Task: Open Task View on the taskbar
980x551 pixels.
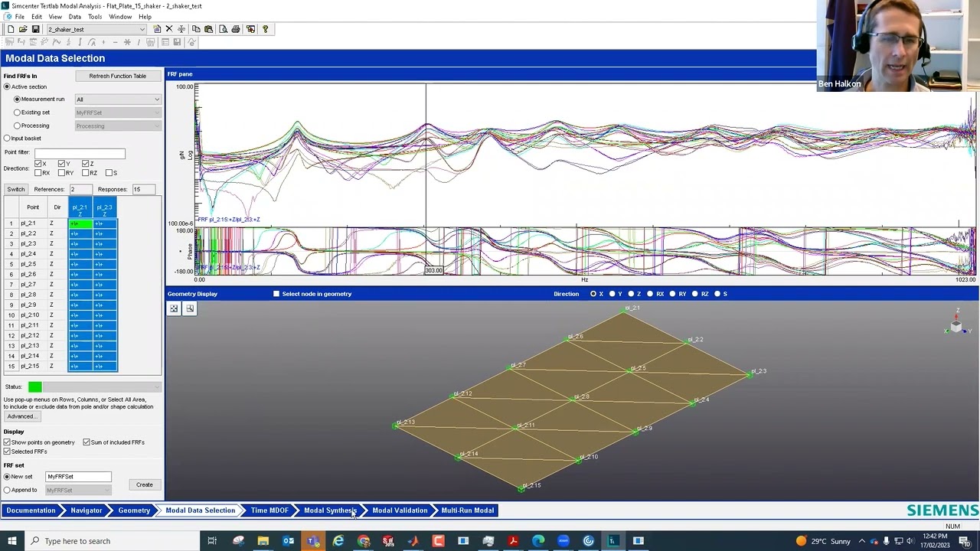Action: click(x=212, y=541)
